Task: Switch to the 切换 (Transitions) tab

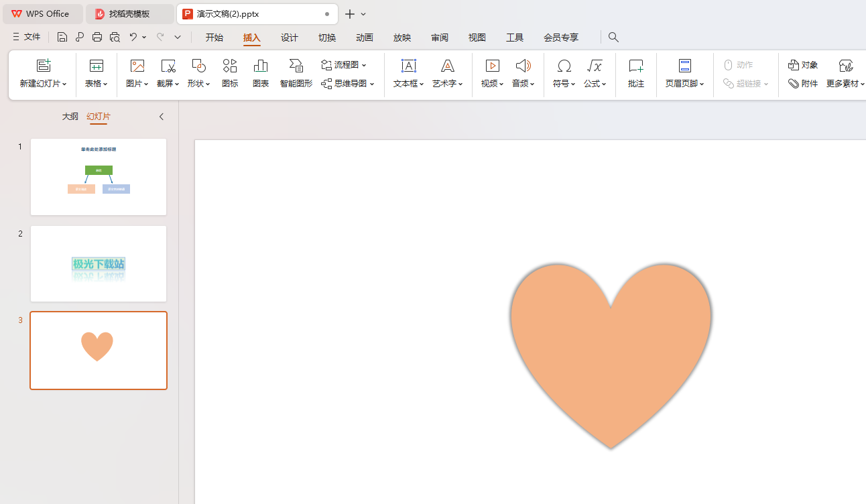Action: click(327, 38)
